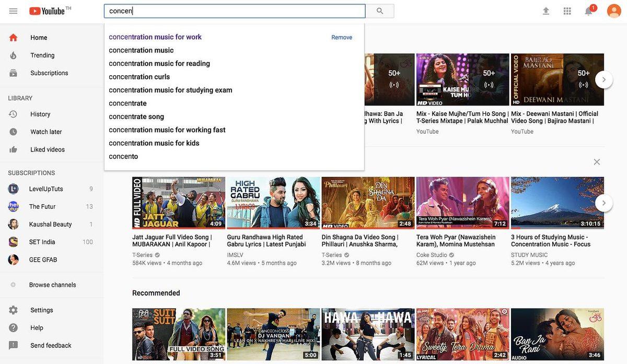Open Subscriptions in the sidebar
The image size is (627, 364).
tap(51, 73)
